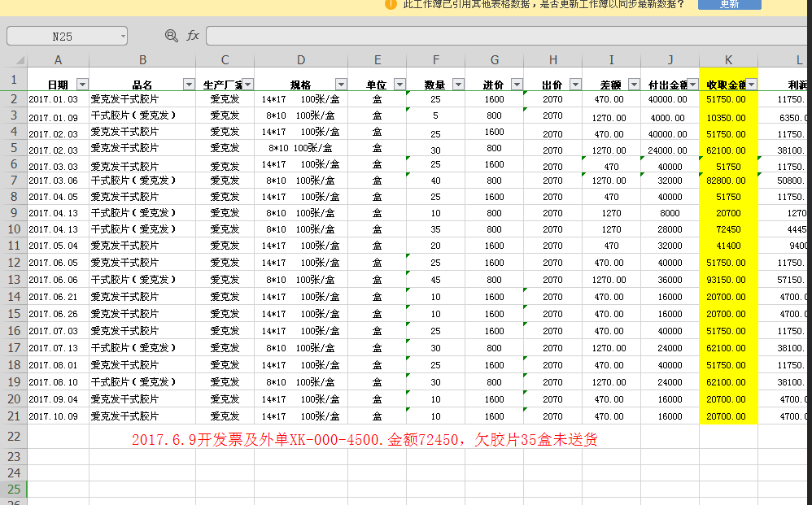812x505 pixels.
Task: Select cell A2 containing 2017.01.03
Action: [58, 99]
